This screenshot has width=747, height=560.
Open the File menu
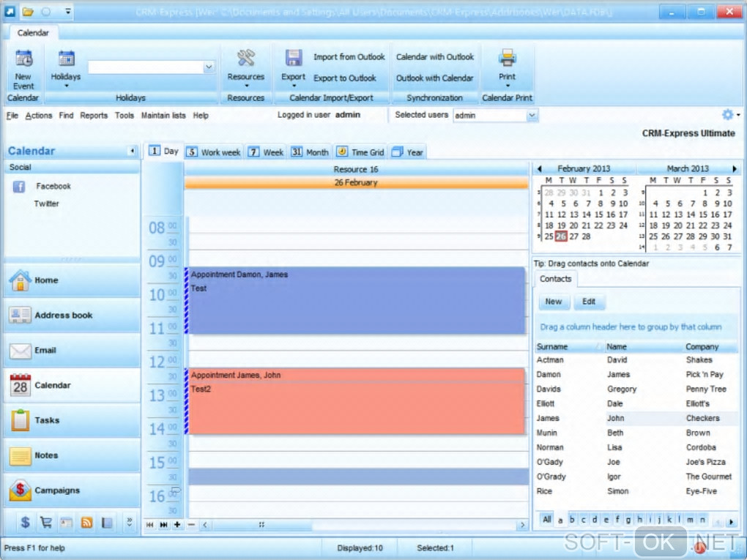12,115
